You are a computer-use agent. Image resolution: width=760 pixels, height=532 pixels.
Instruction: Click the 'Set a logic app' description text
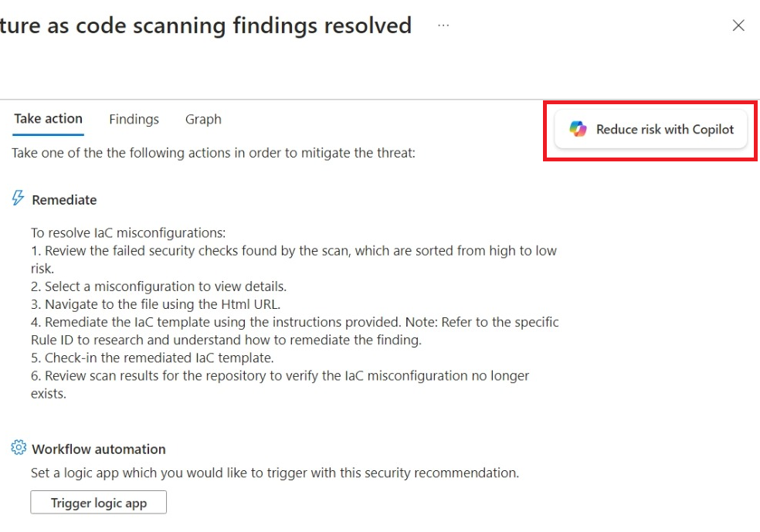[275, 473]
